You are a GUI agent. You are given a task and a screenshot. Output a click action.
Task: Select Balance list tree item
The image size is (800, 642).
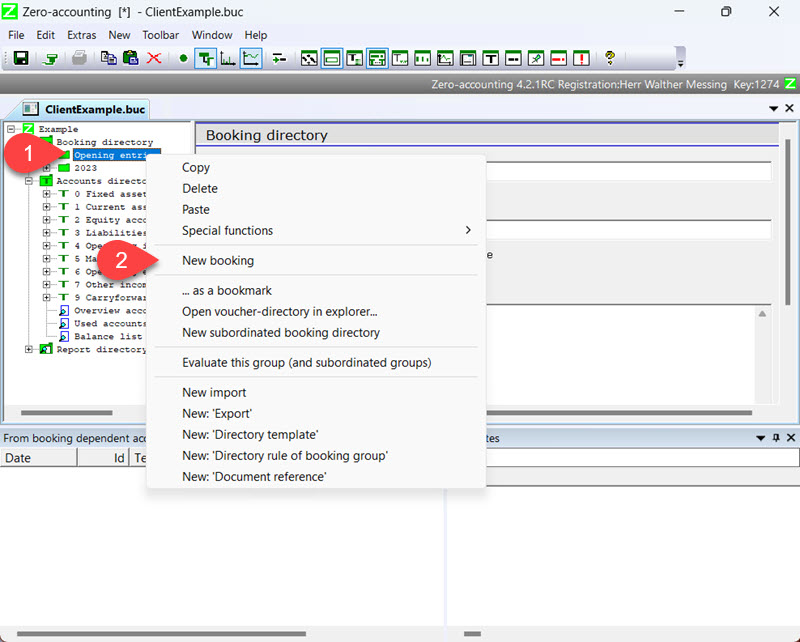[107, 337]
